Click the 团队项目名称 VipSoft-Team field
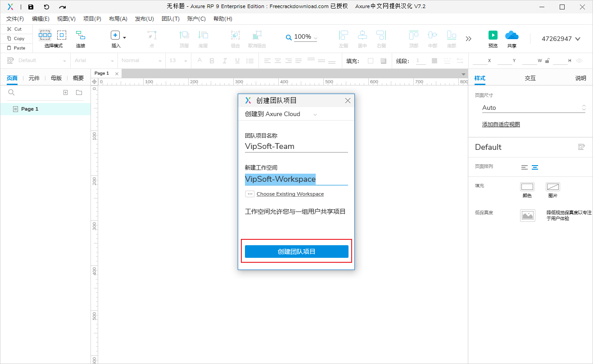Viewport: 593px width, 364px height. click(x=296, y=146)
